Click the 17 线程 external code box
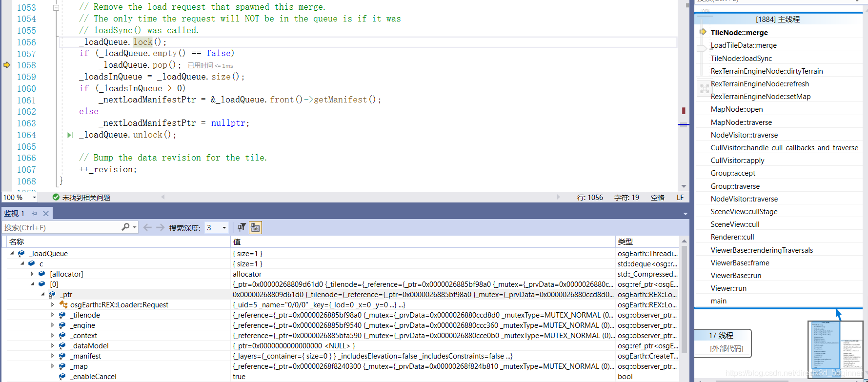 click(x=723, y=343)
